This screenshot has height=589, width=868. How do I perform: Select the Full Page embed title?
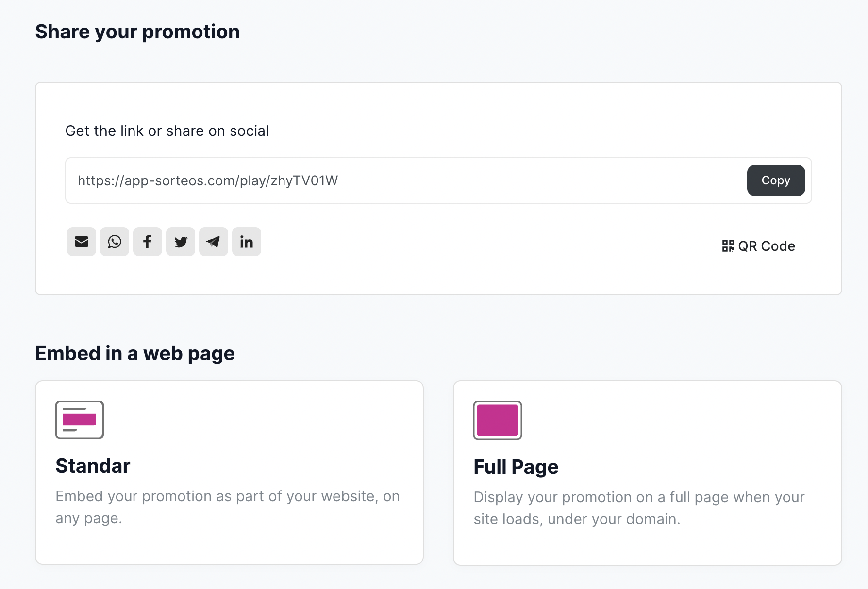pos(516,467)
